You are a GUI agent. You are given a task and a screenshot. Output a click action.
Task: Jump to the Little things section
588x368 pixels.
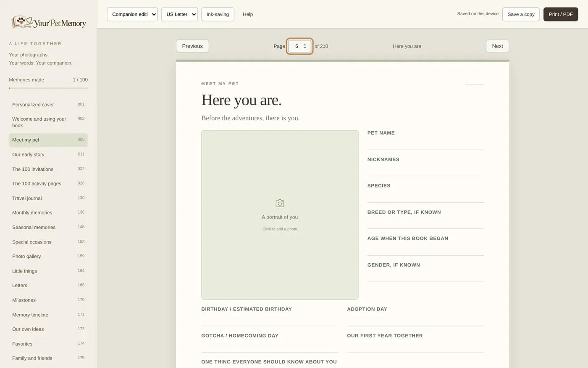(48, 271)
